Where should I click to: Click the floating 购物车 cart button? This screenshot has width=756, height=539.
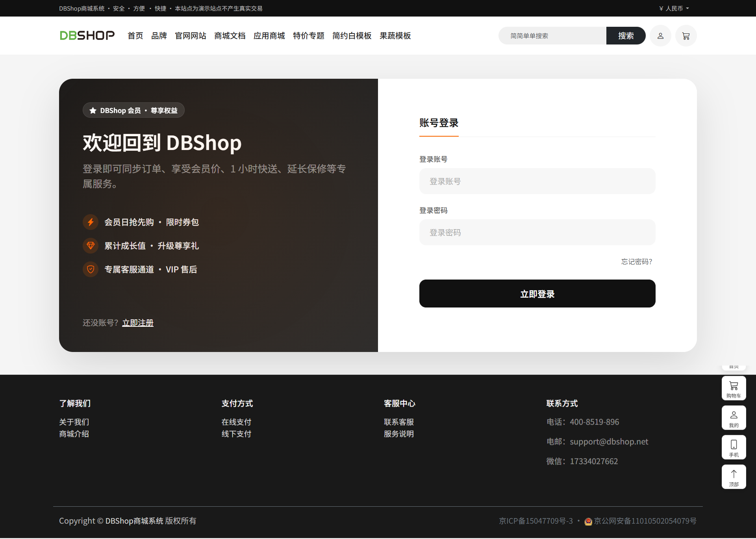[x=734, y=389]
